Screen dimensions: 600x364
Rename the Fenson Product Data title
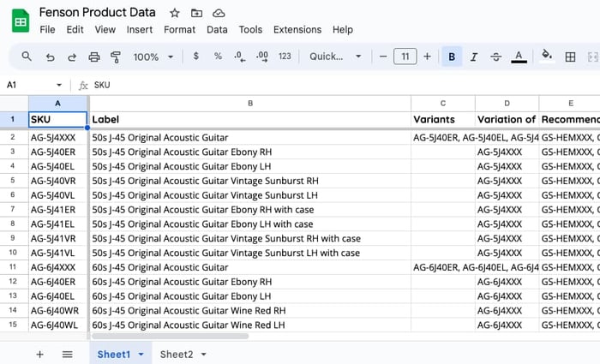coord(97,13)
